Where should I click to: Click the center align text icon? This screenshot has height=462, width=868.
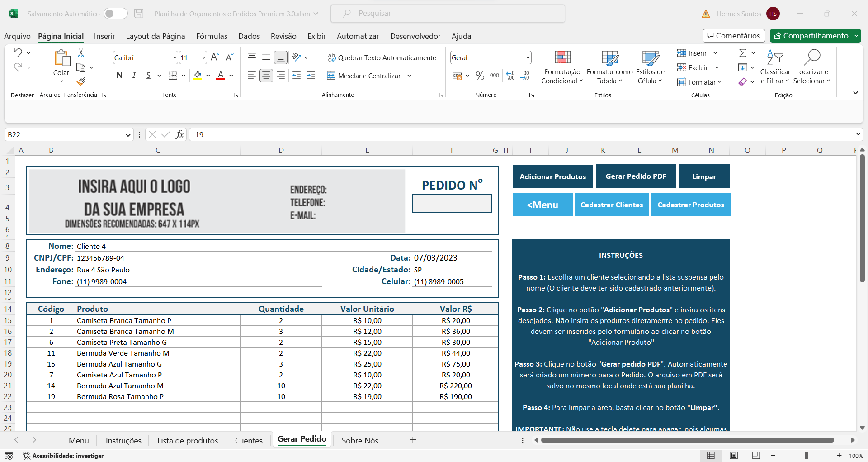[266, 76]
